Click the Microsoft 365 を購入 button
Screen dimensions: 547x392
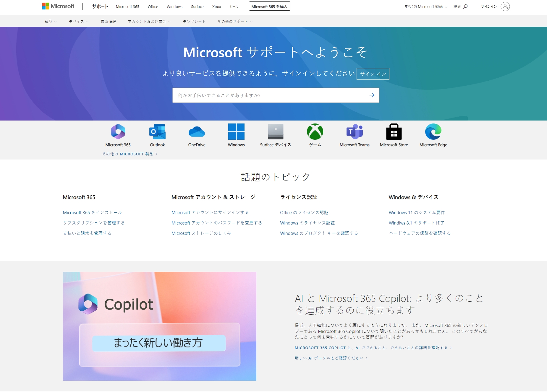tap(269, 6)
